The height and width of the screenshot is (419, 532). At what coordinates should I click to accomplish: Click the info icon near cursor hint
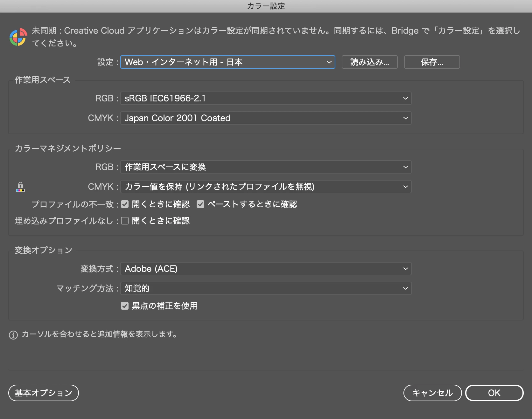click(13, 335)
